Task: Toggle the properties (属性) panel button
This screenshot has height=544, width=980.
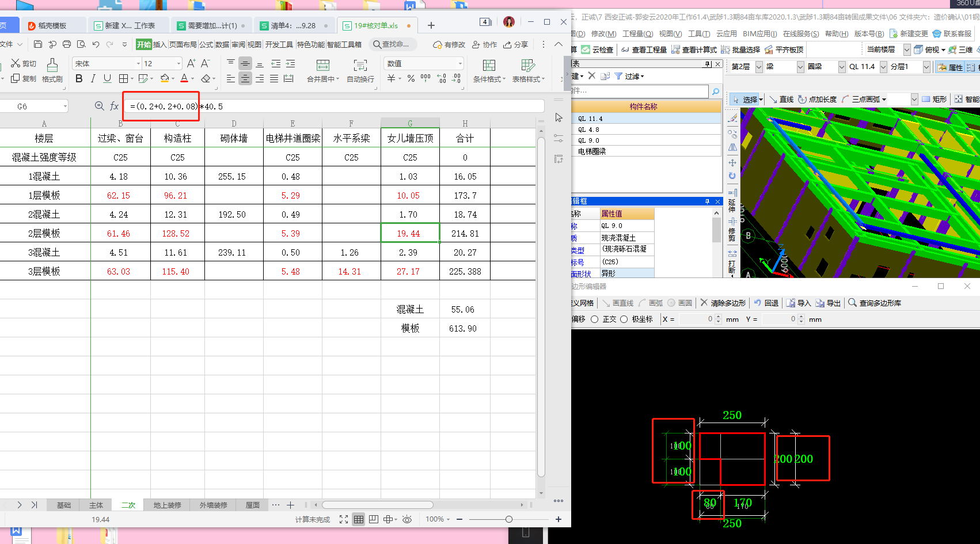Action: [950, 67]
